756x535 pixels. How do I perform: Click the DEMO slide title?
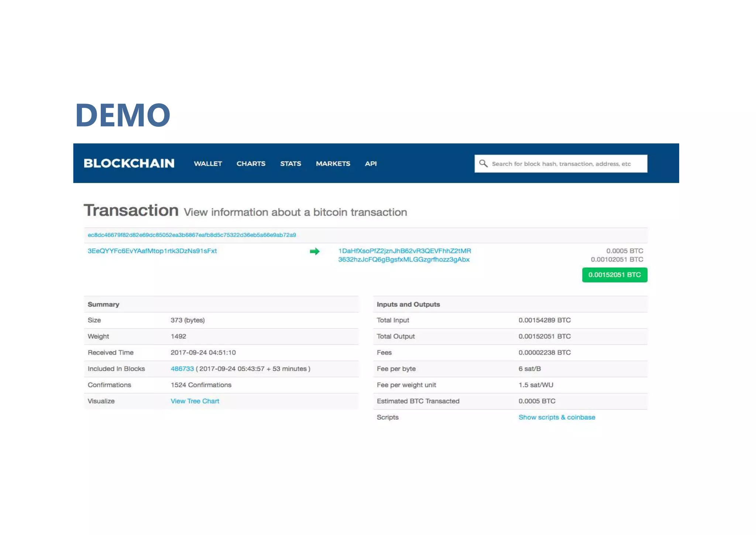[123, 115]
